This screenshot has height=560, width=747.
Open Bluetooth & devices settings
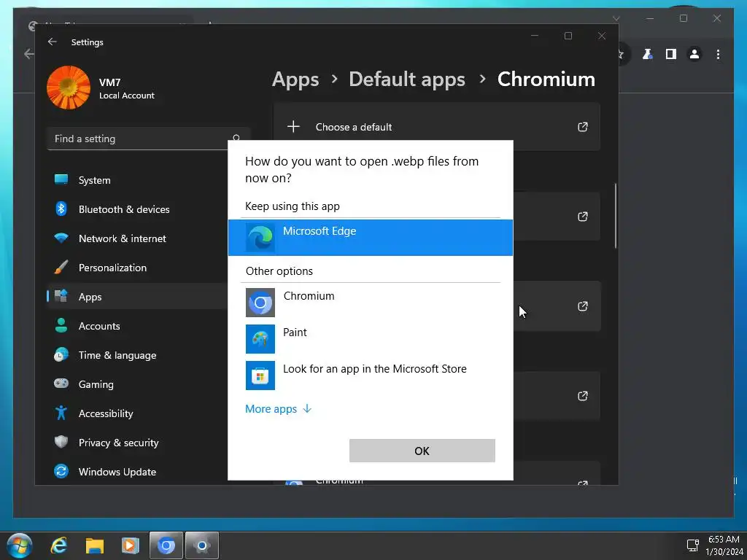coord(137,209)
